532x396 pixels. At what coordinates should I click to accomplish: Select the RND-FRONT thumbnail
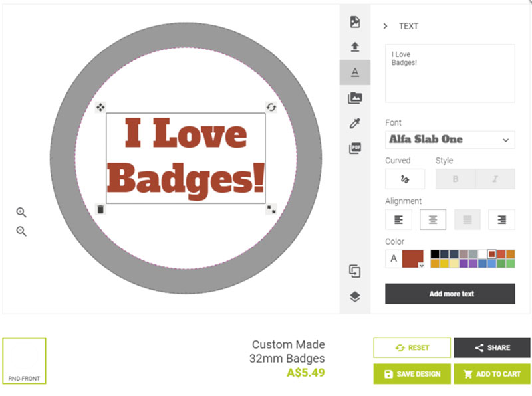point(24,361)
